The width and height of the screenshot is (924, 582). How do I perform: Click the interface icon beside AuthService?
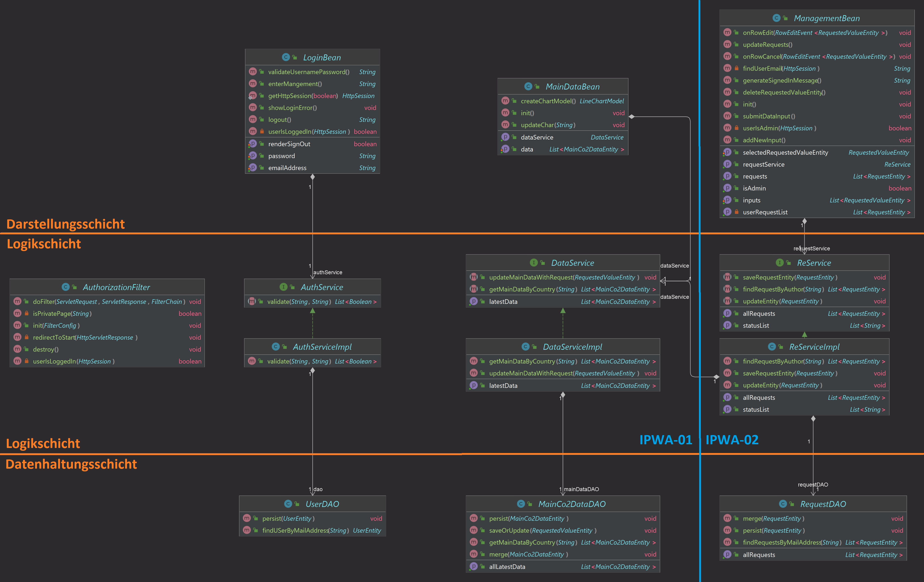coord(283,287)
